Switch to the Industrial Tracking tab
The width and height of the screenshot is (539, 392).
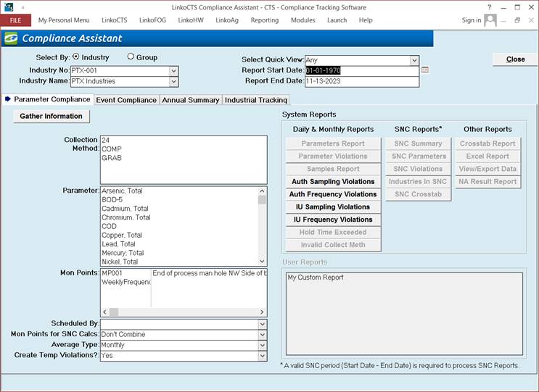pos(256,100)
